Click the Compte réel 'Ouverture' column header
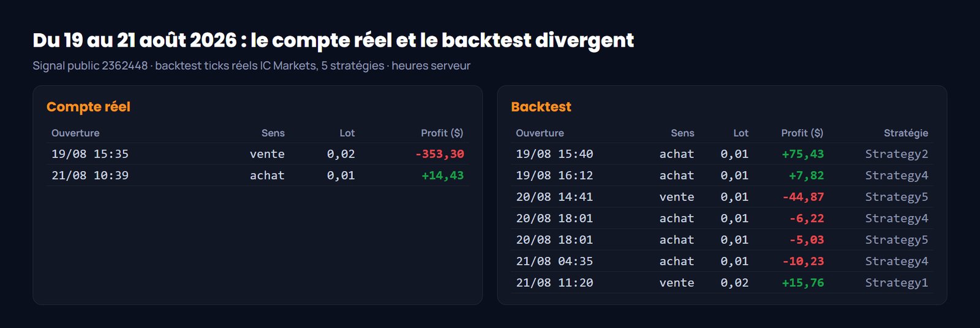 point(75,133)
